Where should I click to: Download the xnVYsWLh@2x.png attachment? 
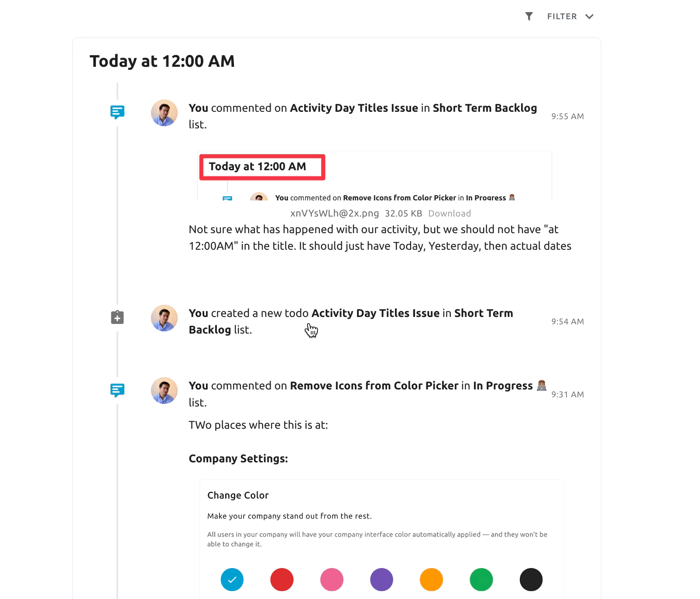(449, 213)
